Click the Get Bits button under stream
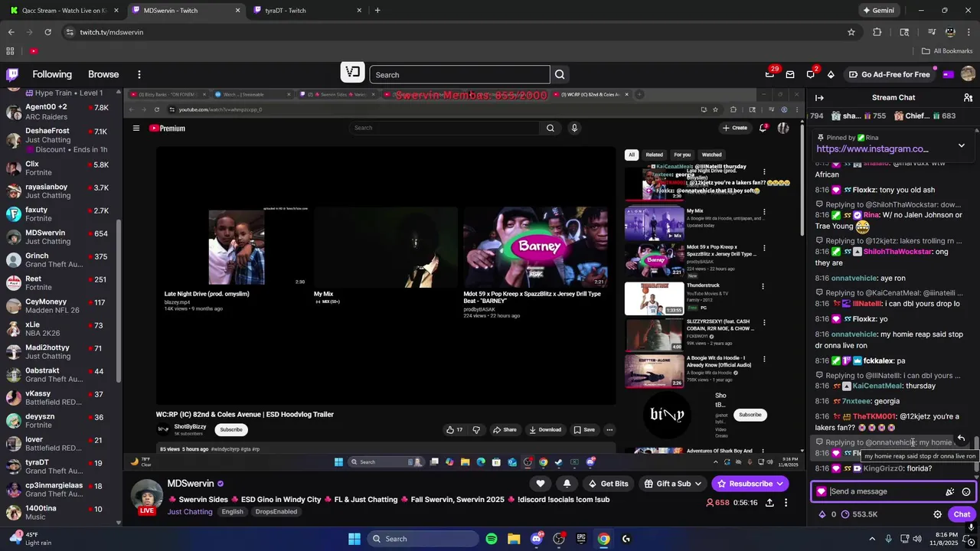The image size is (980, 551). click(609, 484)
